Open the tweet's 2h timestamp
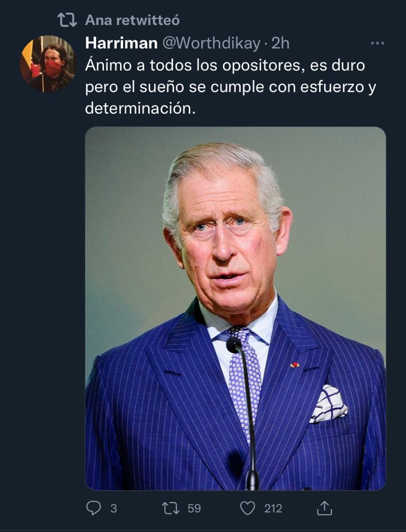406x532 pixels. point(280,44)
